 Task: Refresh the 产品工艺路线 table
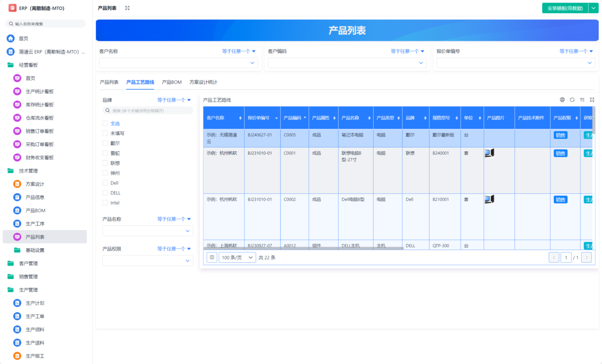pyautogui.click(x=572, y=100)
